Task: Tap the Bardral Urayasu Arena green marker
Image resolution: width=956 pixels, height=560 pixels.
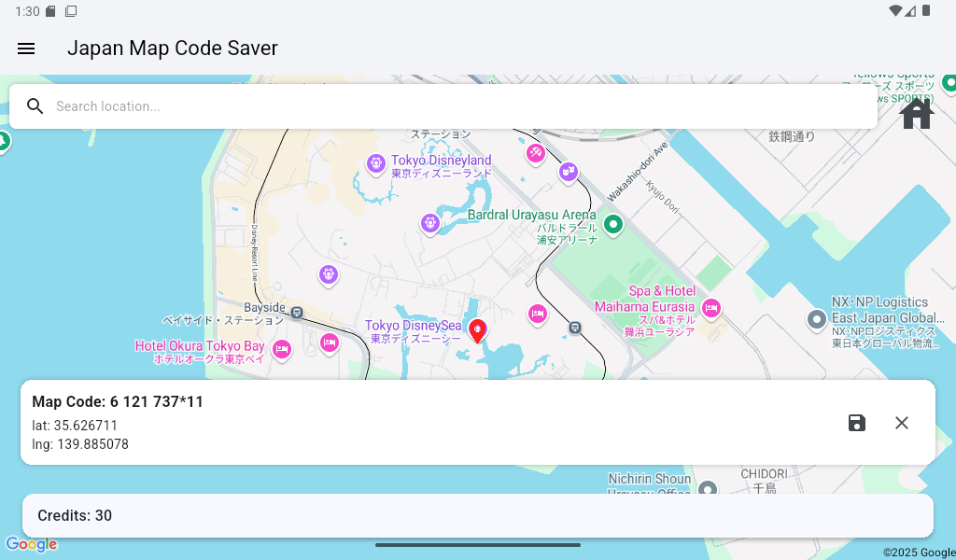Action: pyautogui.click(x=613, y=224)
